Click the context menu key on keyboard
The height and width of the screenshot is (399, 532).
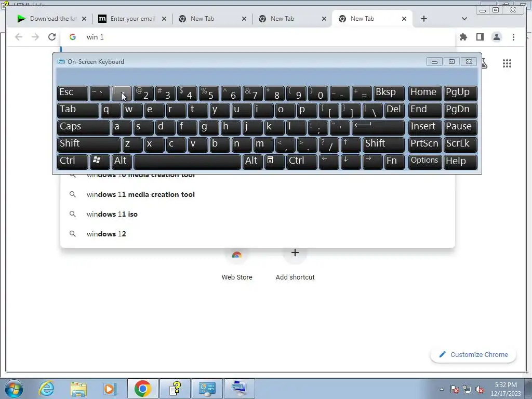(274, 162)
